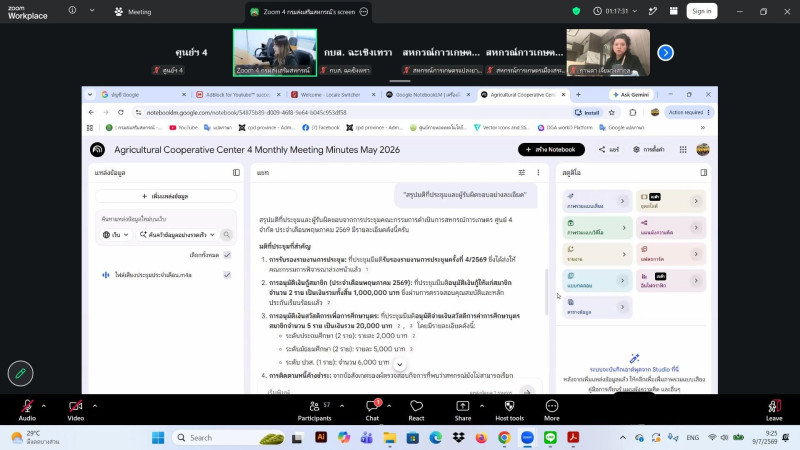Unmute Zoom Audio
Image resolution: width=800 pixels, height=450 pixels.
coord(27,410)
